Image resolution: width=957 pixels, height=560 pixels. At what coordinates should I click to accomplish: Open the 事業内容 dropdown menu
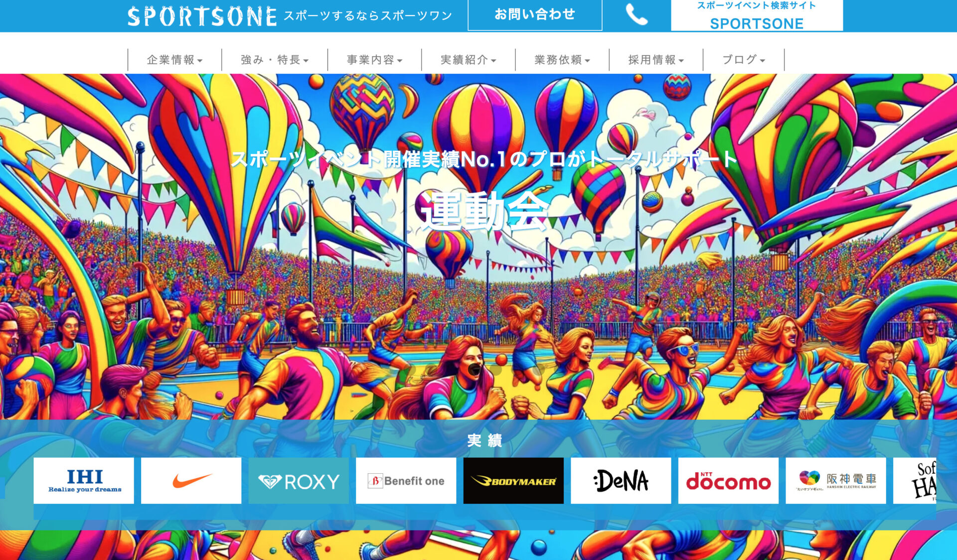click(374, 60)
